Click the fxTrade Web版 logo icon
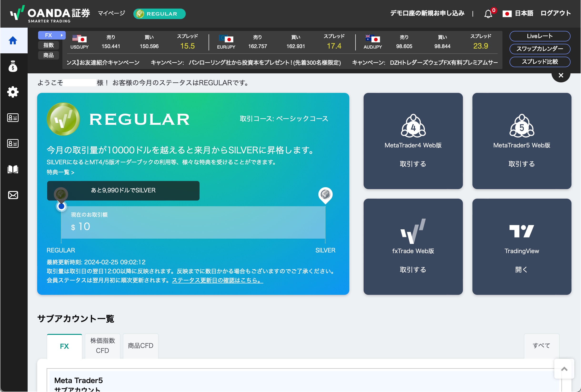 coord(413,231)
